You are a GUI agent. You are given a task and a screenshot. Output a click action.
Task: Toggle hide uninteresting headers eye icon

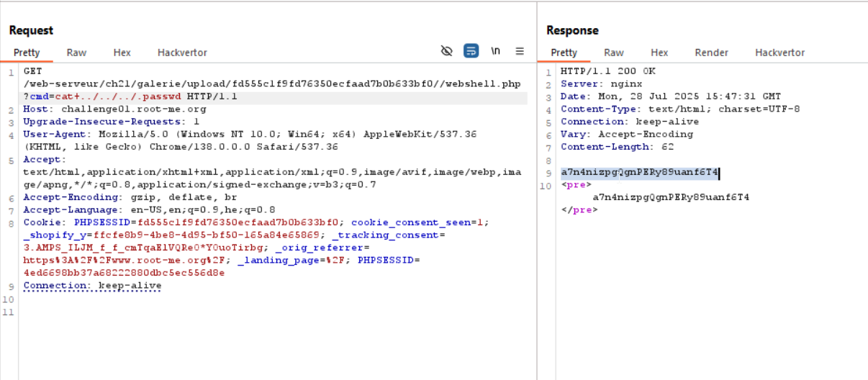pyautogui.click(x=447, y=51)
